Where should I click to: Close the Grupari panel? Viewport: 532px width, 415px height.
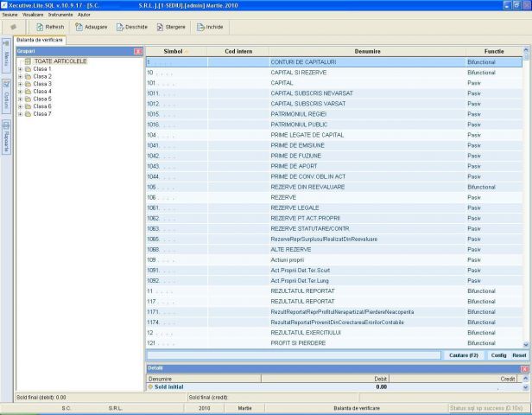tap(138, 51)
